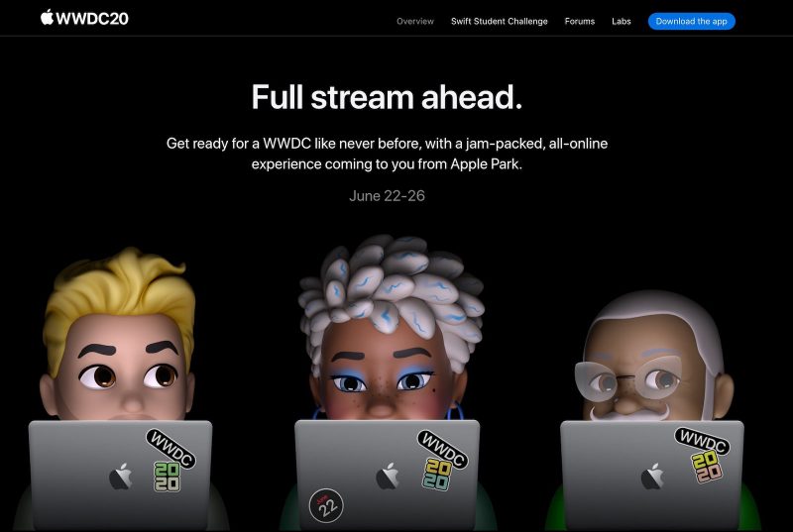Click the Download the app button
This screenshot has height=532, width=793.
[691, 21]
